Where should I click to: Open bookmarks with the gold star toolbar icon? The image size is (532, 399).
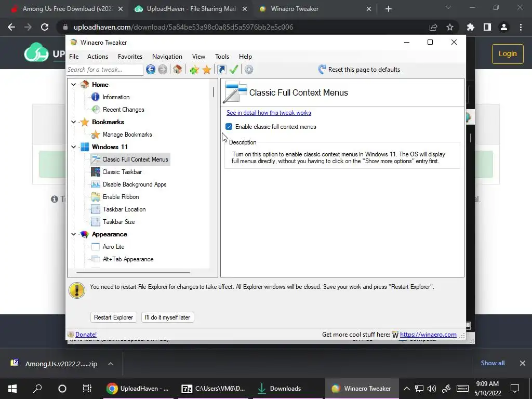click(207, 70)
